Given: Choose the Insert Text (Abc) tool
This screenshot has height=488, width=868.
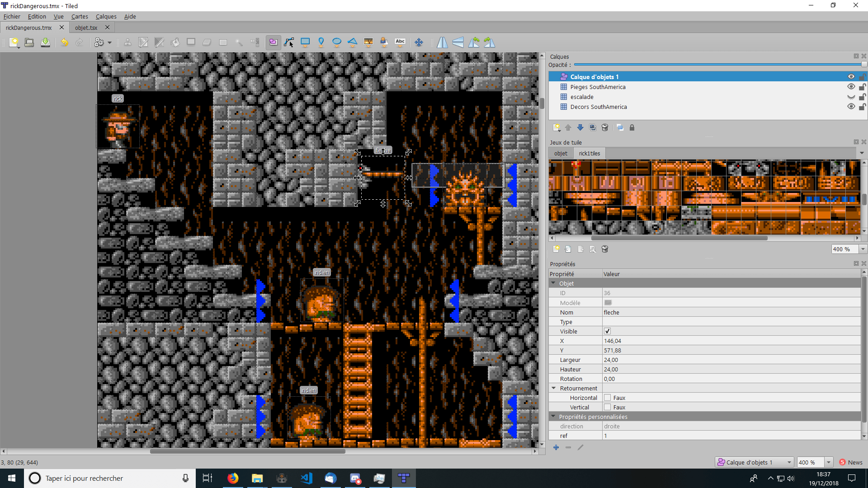Looking at the screenshot, I should click(400, 42).
